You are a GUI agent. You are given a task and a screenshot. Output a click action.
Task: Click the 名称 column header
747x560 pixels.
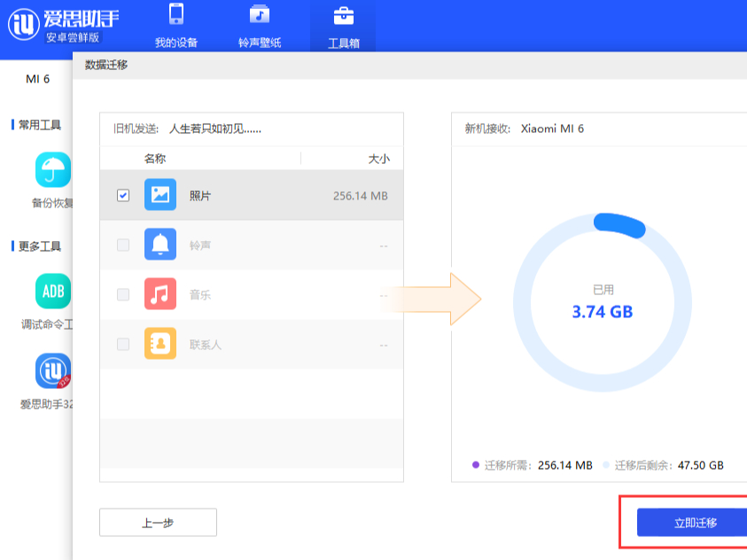155,159
